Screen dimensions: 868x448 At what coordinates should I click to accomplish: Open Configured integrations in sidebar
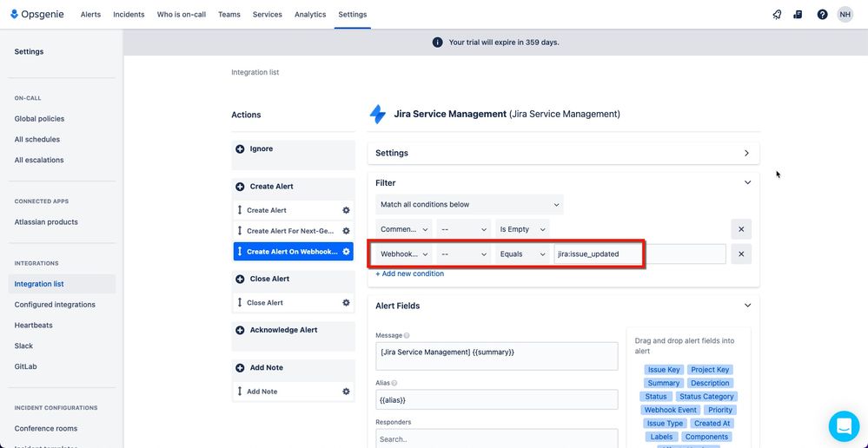coord(55,305)
